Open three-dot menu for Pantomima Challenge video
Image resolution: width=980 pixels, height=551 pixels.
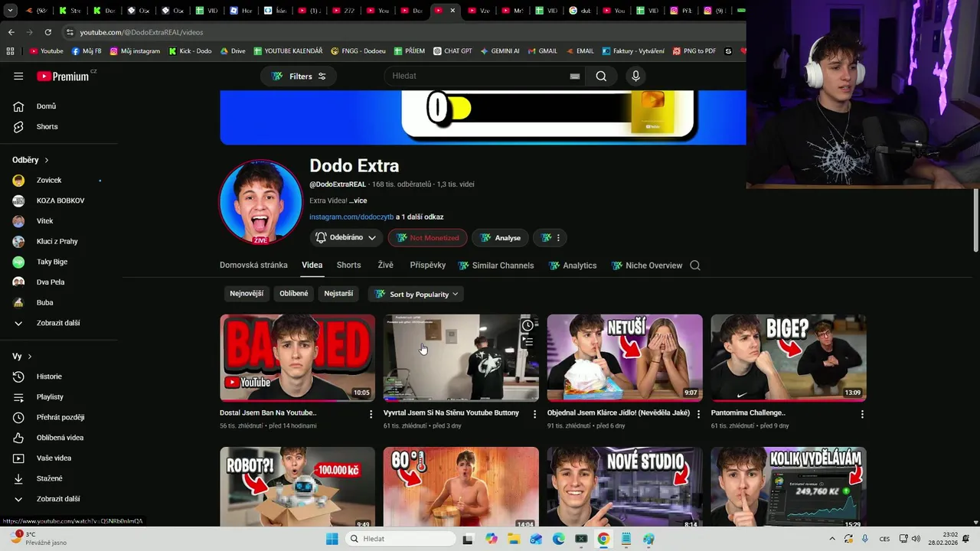tap(862, 414)
